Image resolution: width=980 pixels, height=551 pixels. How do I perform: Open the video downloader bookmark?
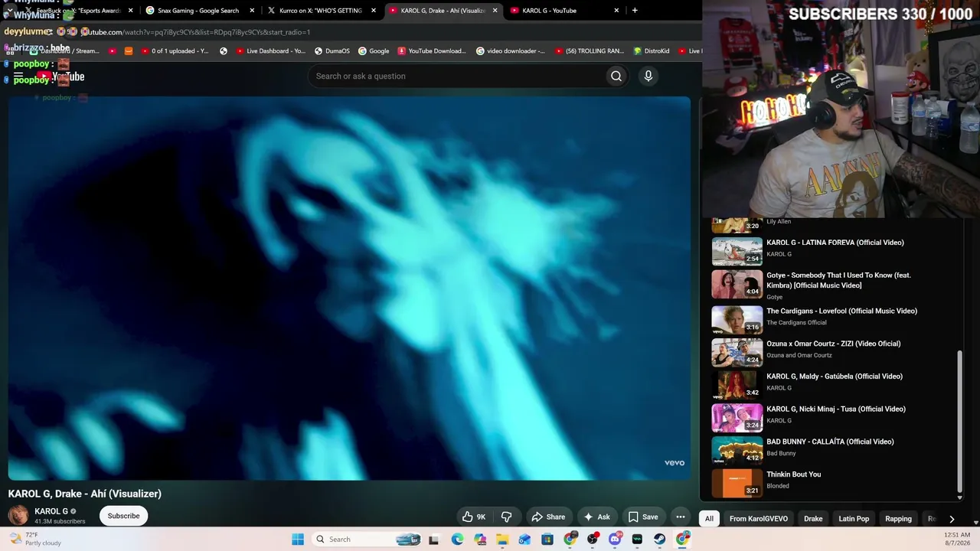click(x=511, y=51)
